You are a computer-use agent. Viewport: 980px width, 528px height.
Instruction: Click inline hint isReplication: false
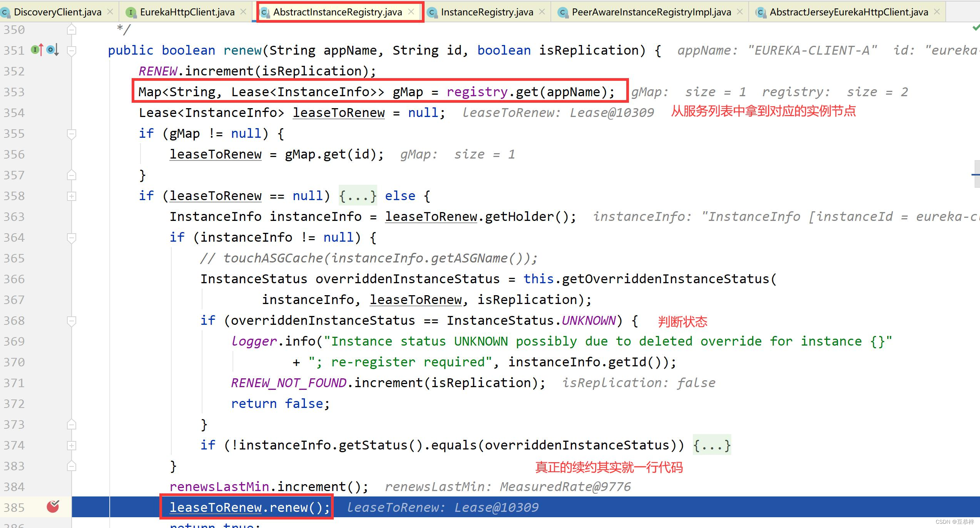[639, 383]
